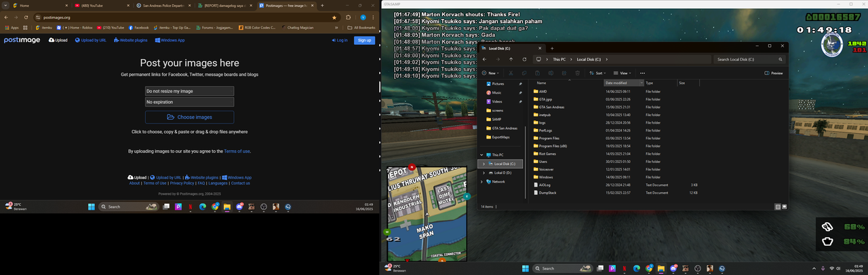
Task: Click Explorer Up arrow navigation icon
Action: pos(511,59)
